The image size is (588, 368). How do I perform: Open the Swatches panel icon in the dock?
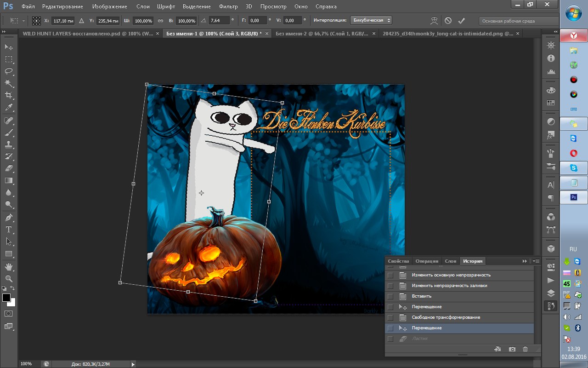pyautogui.click(x=551, y=103)
